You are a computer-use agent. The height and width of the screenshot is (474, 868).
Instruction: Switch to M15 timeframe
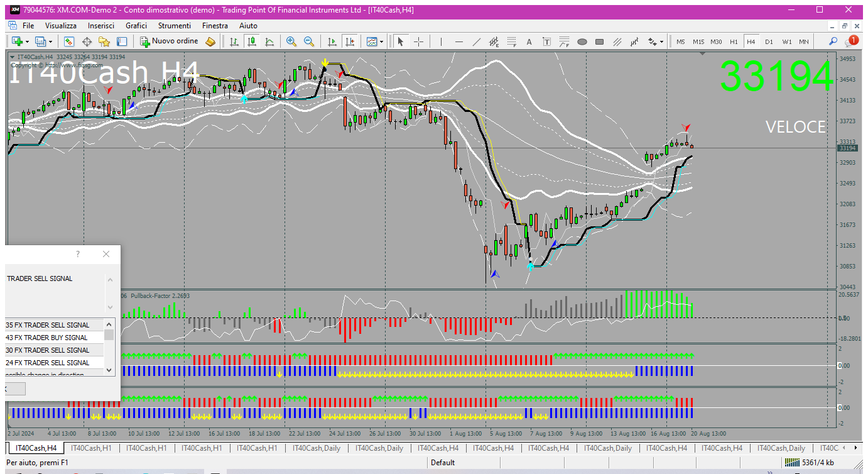click(698, 41)
